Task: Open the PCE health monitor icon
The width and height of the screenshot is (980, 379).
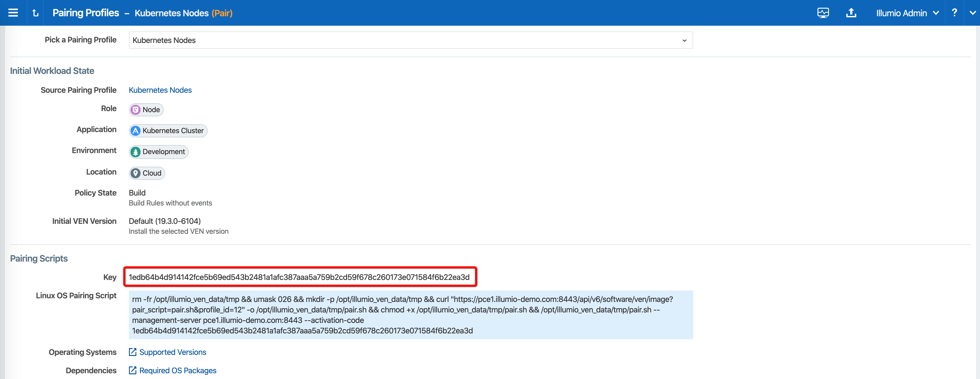Action: pyautogui.click(x=824, y=13)
